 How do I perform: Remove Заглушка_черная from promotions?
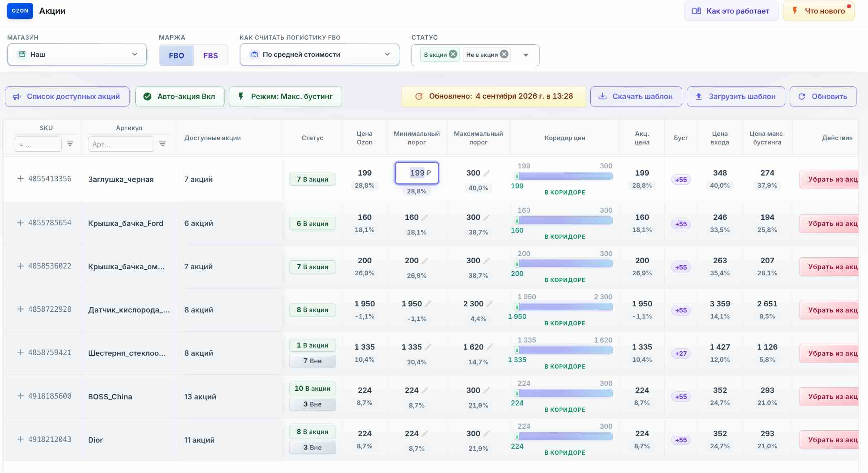pos(829,179)
